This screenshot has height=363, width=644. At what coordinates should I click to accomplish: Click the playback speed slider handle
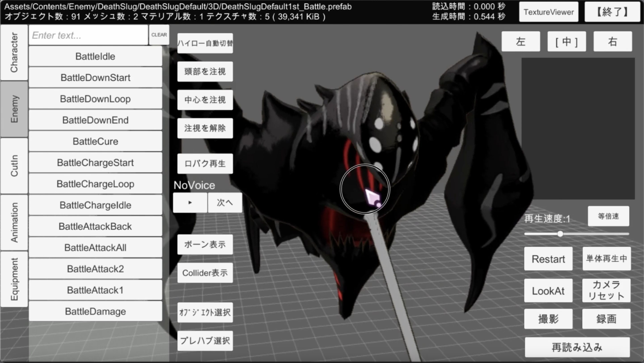point(560,234)
